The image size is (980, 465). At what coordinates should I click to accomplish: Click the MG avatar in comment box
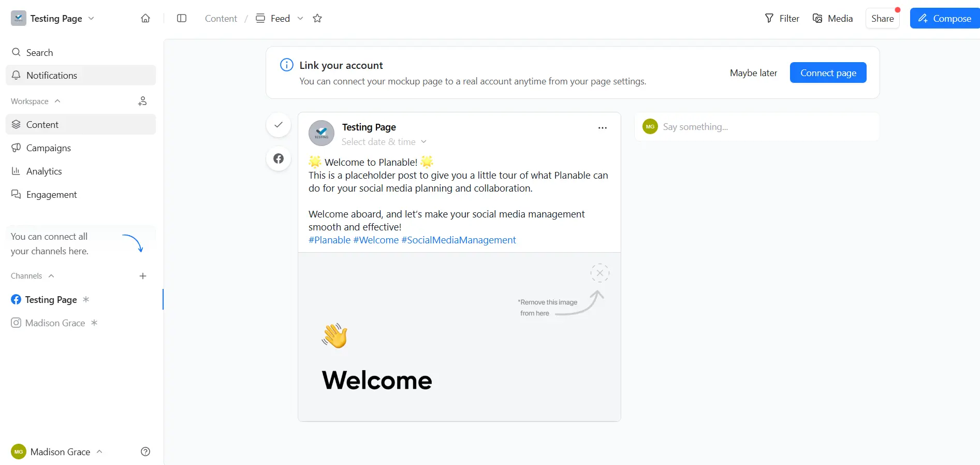tap(650, 126)
